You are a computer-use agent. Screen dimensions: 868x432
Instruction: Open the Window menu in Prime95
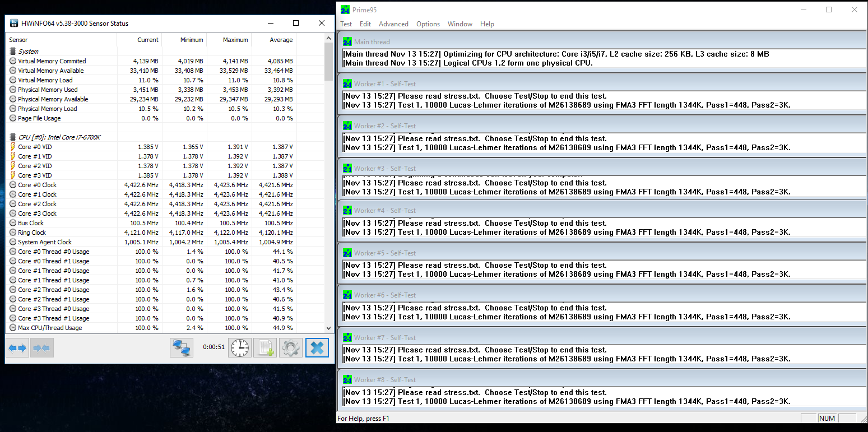coord(460,24)
